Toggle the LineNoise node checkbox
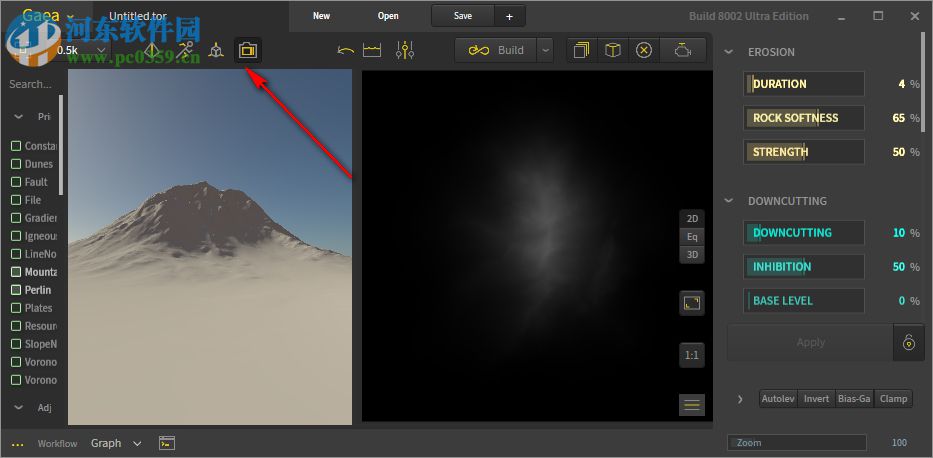Screen dimensions: 933x458 click(x=16, y=254)
